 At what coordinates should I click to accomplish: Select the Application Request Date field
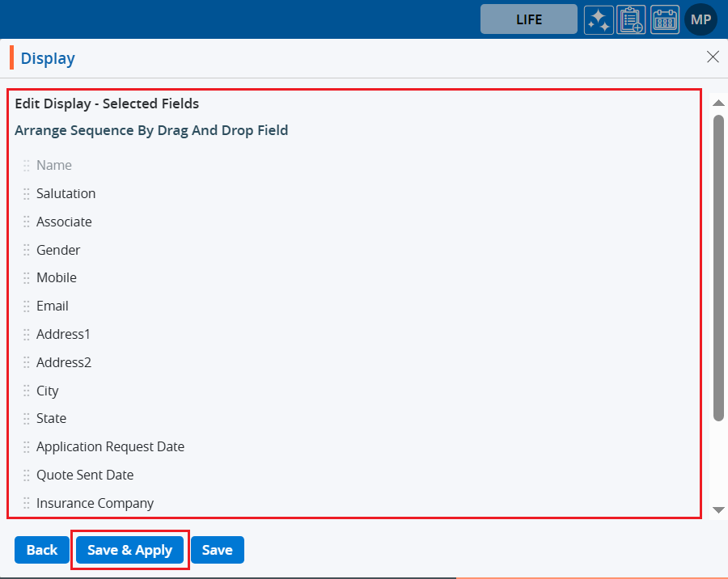click(x=110, y=446)
